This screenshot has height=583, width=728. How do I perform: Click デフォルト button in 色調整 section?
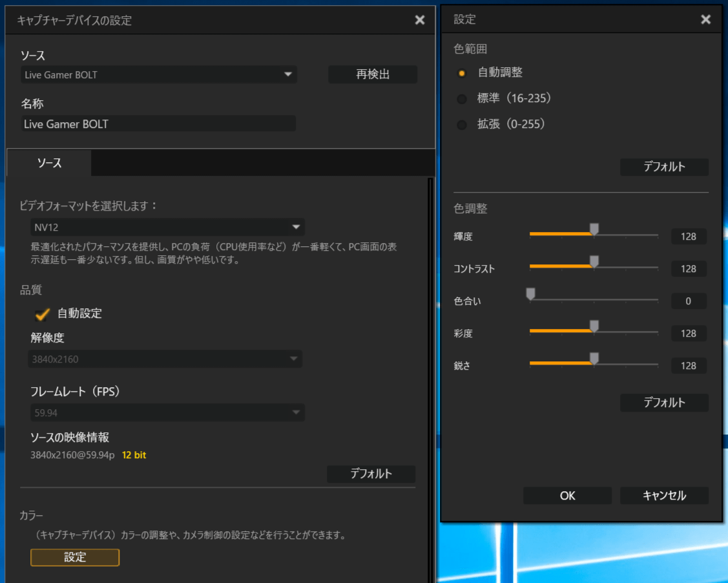click(x=664, y=402)
